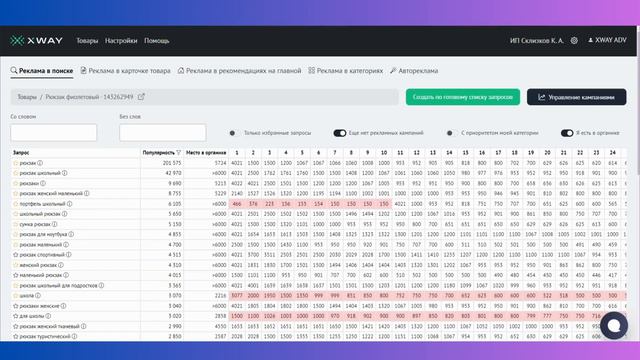Favorite сумка рюкзак star
The height and width of the screenshot is (360, 640).
(x=16, y=224)
